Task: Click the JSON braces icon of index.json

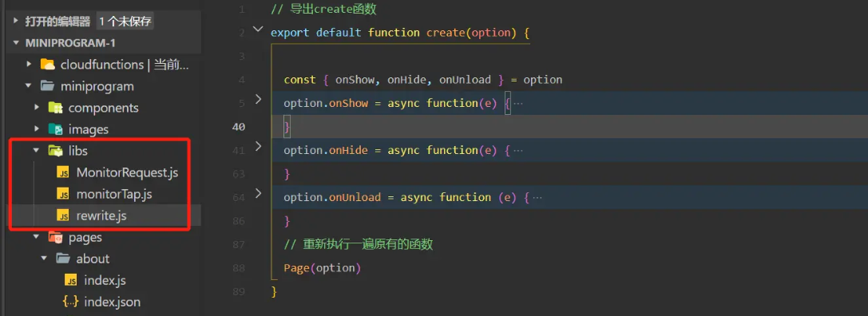Action: pyautogui.click(x=71, y=302)
